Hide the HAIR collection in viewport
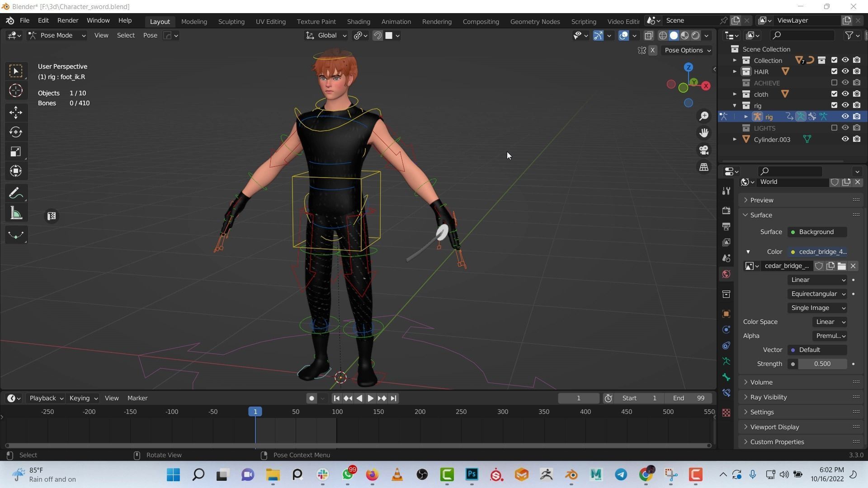868x488 pixels. [845, 71]
